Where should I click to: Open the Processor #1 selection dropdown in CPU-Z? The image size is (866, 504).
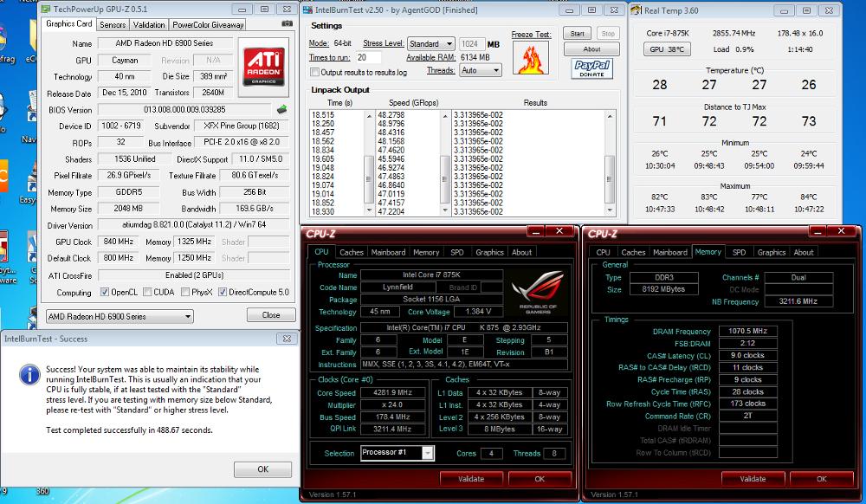click(x=397, y=453)
